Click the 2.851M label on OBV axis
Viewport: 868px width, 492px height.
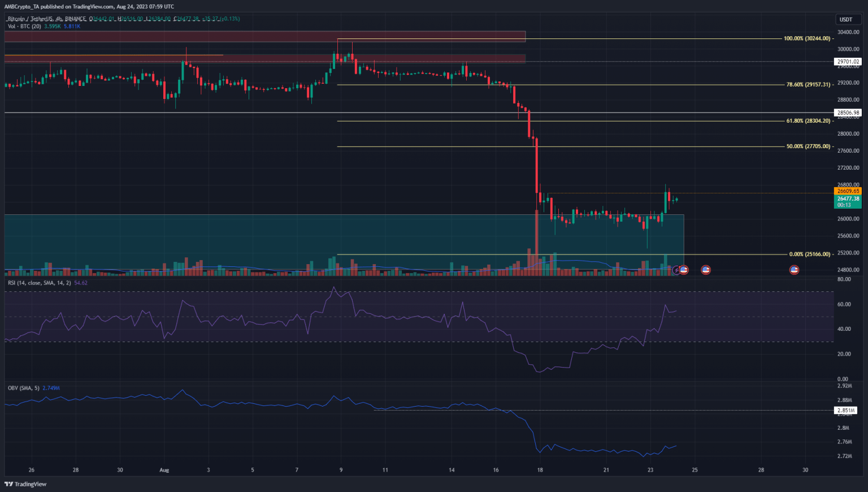845,411
